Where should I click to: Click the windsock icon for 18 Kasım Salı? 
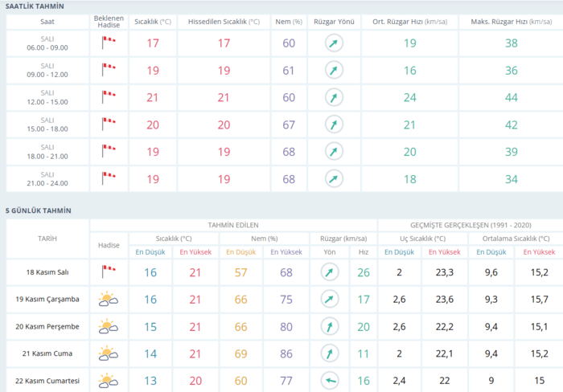(x=108, y=272)
